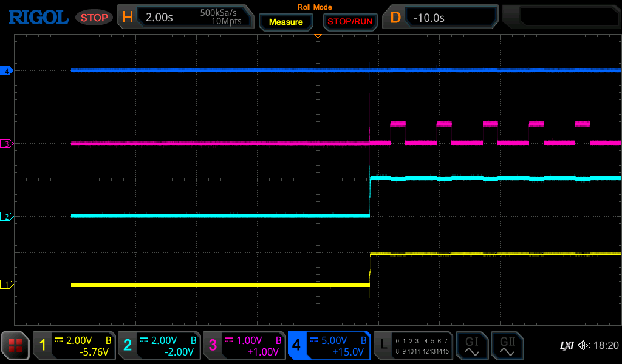This screenshot has width=622, height=364.
Task: Click the blue channel 4 waveform trace
Action: coord(346,70)
